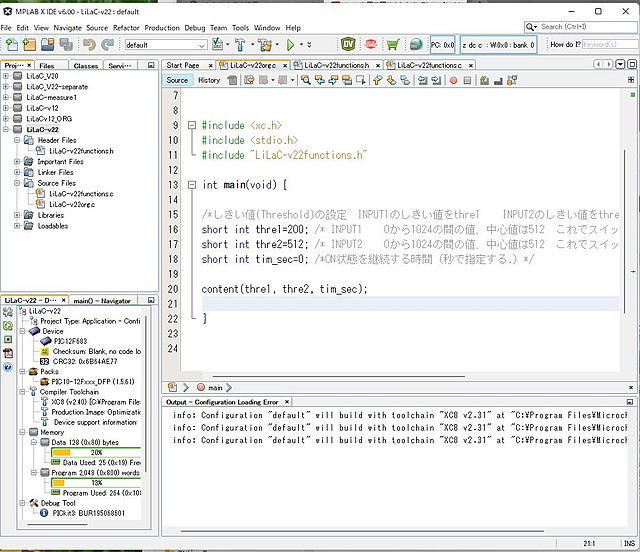Open the shopping cart store icon
The height and width of the screenshot is (552, 640).
point(392,45)
